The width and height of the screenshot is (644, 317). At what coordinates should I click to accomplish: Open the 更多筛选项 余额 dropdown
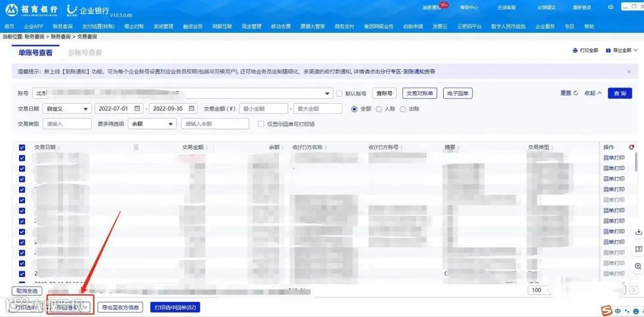[x=152, y=123]
